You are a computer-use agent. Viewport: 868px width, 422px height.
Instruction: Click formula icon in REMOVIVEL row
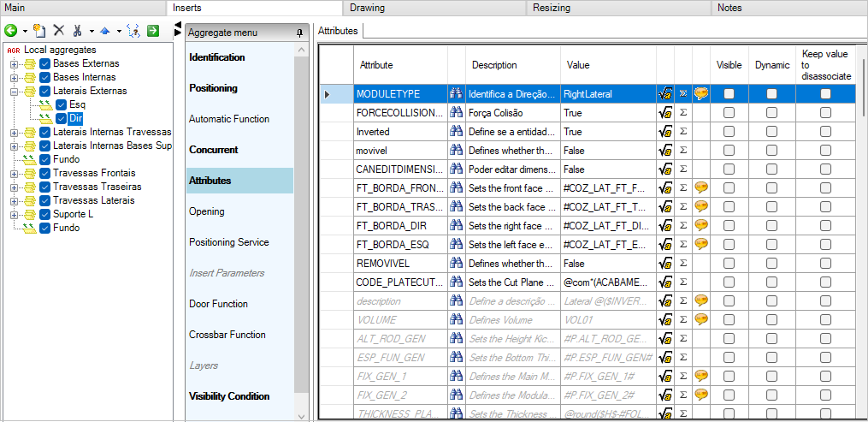point(664,263)
